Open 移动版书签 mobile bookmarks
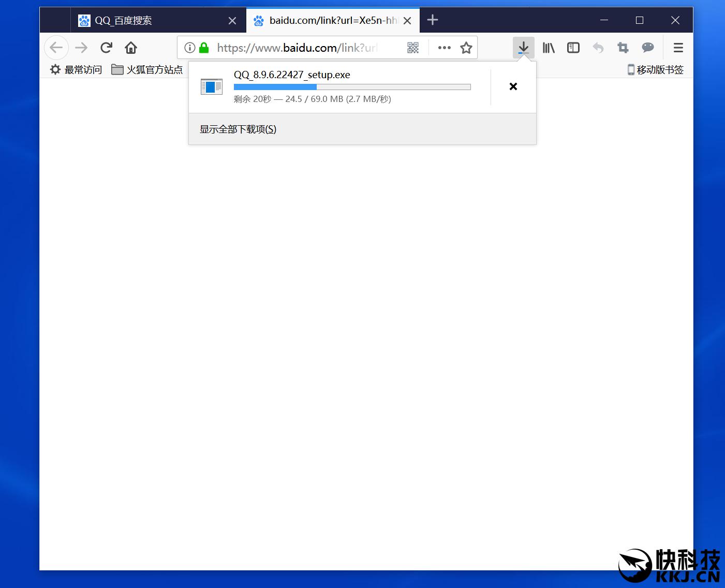725x588 pixels. [655, 69]
